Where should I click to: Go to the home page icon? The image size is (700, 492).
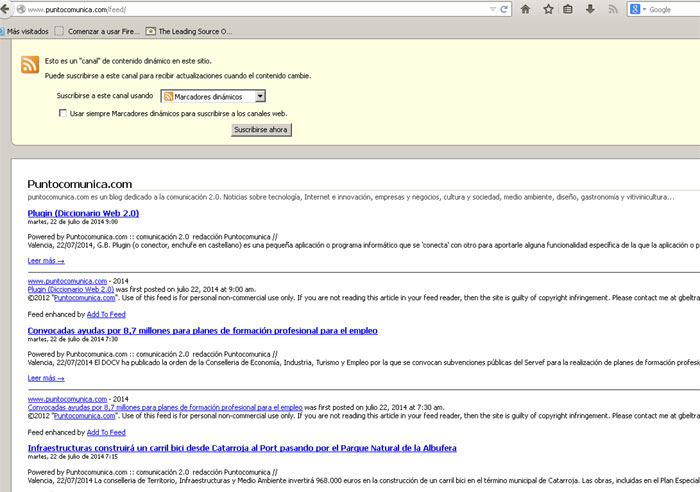[525, 9]
